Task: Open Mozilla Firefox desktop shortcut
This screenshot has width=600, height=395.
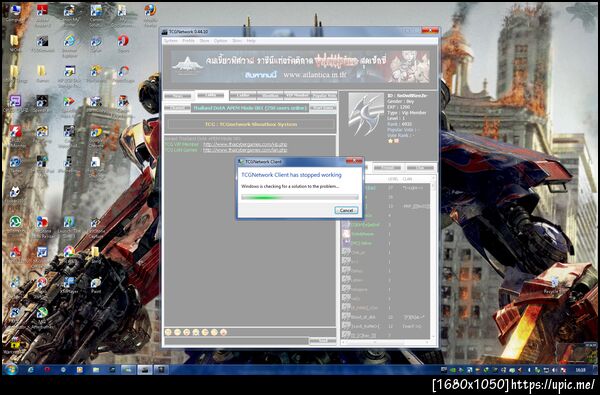Action: pyautogui.click(x=150, y=15)
